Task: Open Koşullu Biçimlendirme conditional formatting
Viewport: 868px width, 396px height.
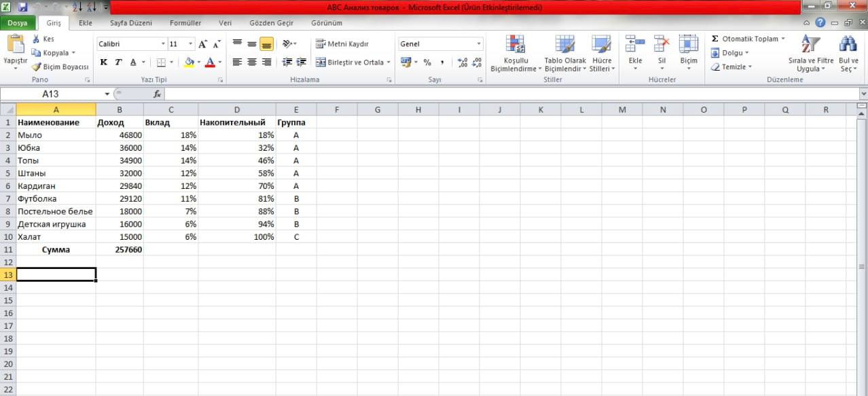Action: [x=516, y=53]
